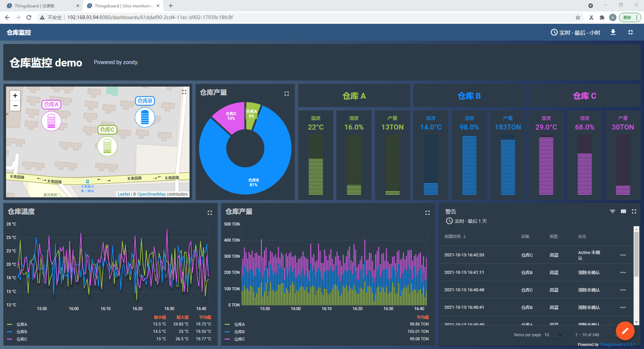Image resolution: width=644 pixels, height=349 pixels.
Task: Zoom out on the map
Action: 15,106
